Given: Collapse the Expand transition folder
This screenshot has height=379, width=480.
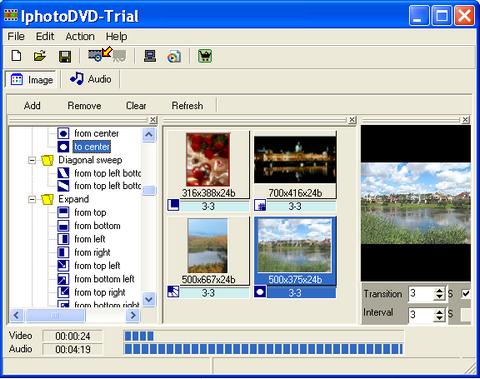Looking at the screenshot, I should tap(32, 200).
